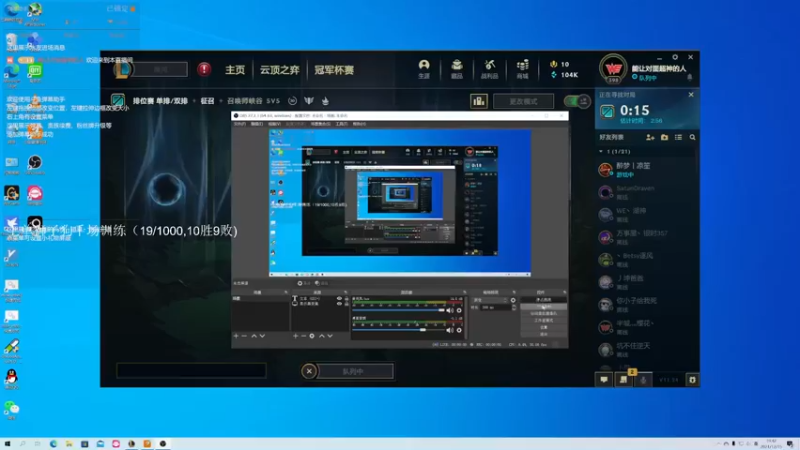Open the 冠军杯赛 tab
Viewport: 800px width, 450px height.
click(334, 70)
